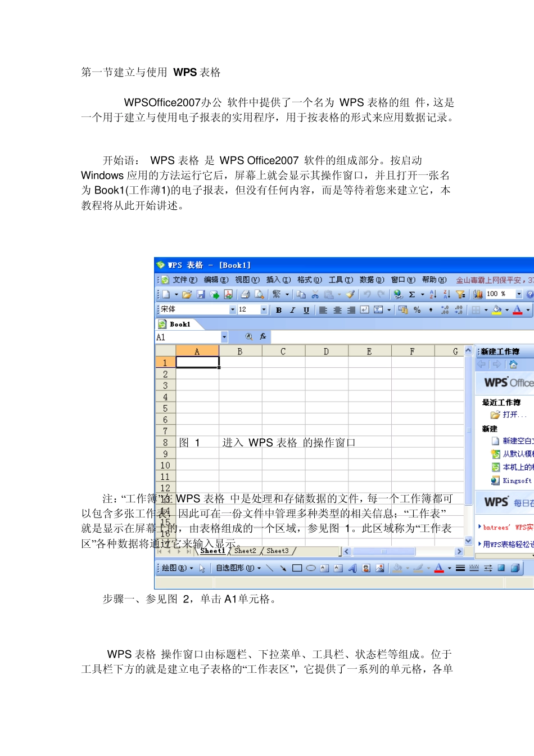Click the Save floppy disk icon
Viewport: 534px width, 756px height.
[x=201, y=294]
